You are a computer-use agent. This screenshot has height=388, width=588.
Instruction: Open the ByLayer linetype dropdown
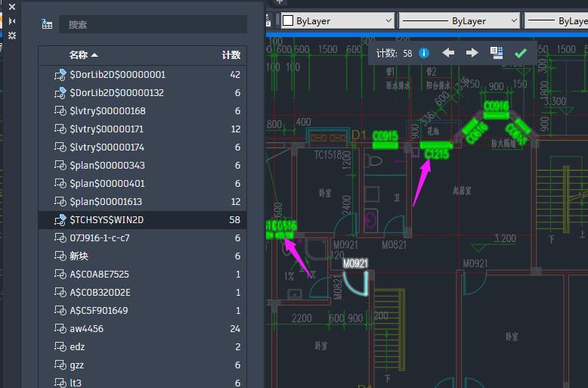[460, 20]
